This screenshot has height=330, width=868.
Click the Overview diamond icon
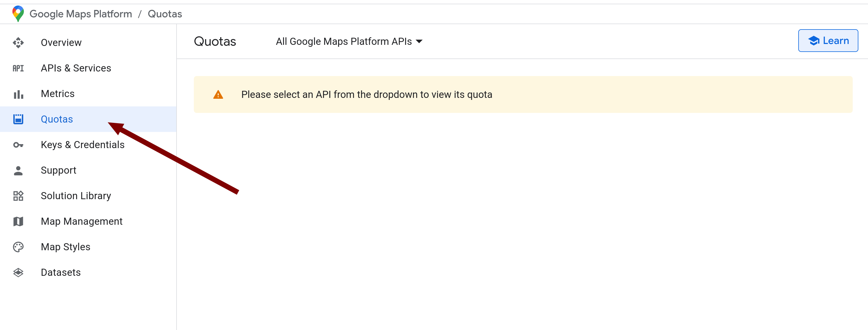tap(18, 43)
